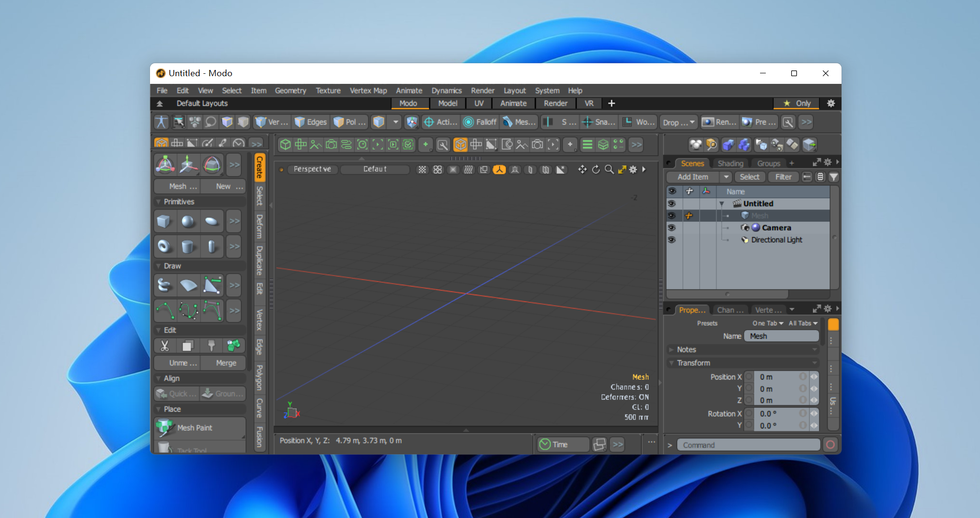Select the Capsule primitive tool
Viewport: 980px width, 518px height.
[211, 246]
